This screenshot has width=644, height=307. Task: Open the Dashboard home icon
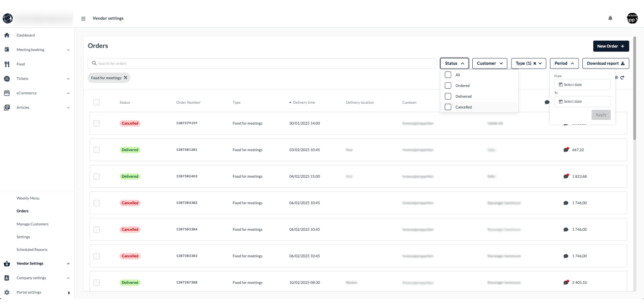pos(7,35)
